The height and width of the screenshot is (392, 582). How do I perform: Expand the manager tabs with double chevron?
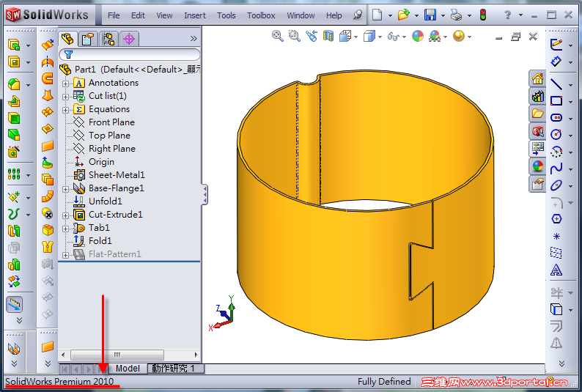(194, 39)
